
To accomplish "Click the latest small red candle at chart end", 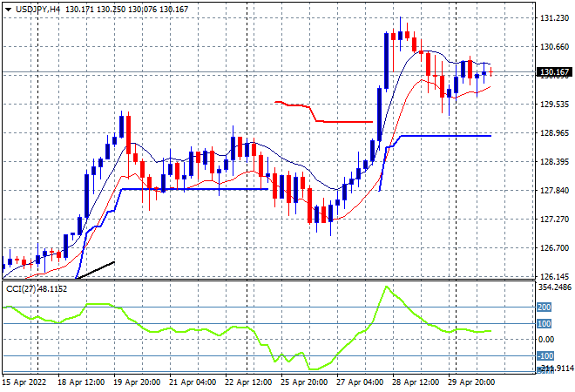I will [490, 72].
